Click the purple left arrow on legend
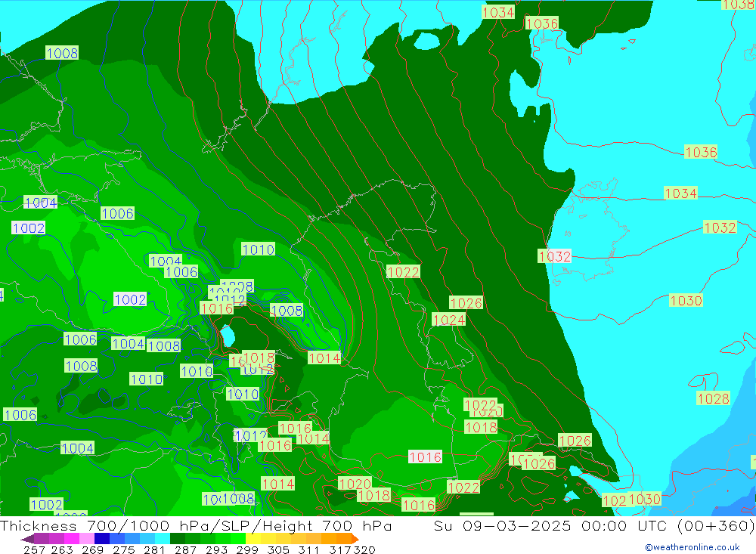Screen dimensions: 756x554 (x=27, y=539)
